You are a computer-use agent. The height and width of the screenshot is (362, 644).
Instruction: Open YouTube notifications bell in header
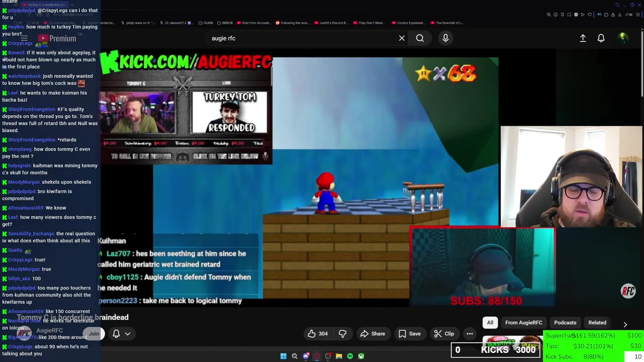tap(601, 38)
